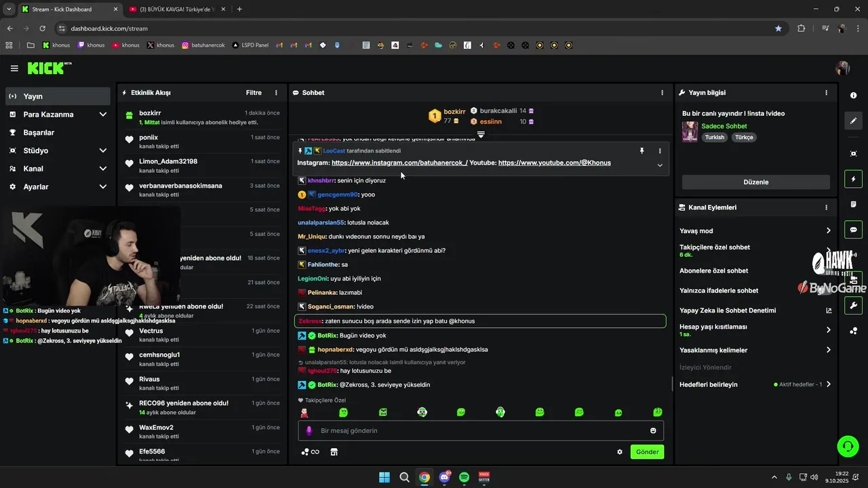The image size is (868, 488).
Task: Click the notes icon in right rail
Action: click(x=853, y=204)
